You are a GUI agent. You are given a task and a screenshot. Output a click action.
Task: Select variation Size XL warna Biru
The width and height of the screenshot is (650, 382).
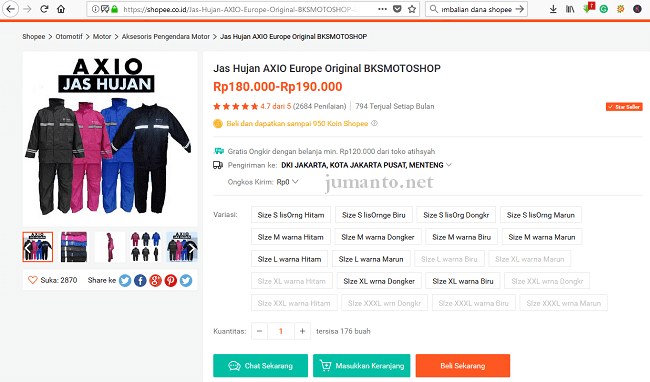463,281
